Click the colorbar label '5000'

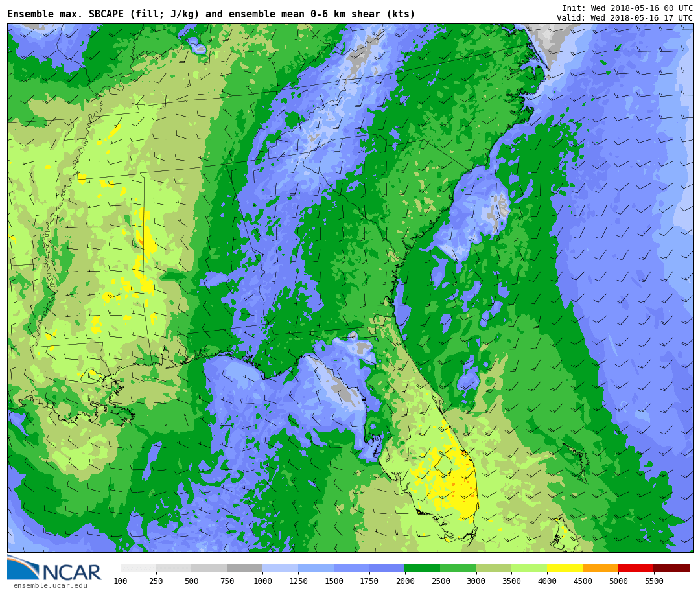618,581
